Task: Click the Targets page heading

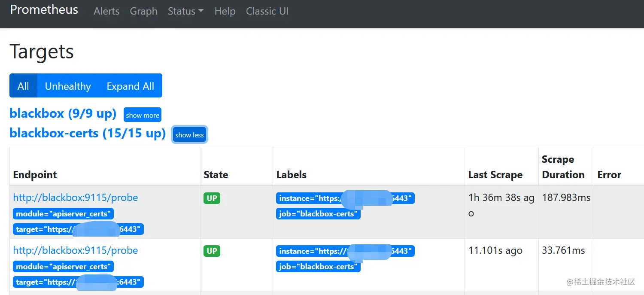Action: point(42,52)
